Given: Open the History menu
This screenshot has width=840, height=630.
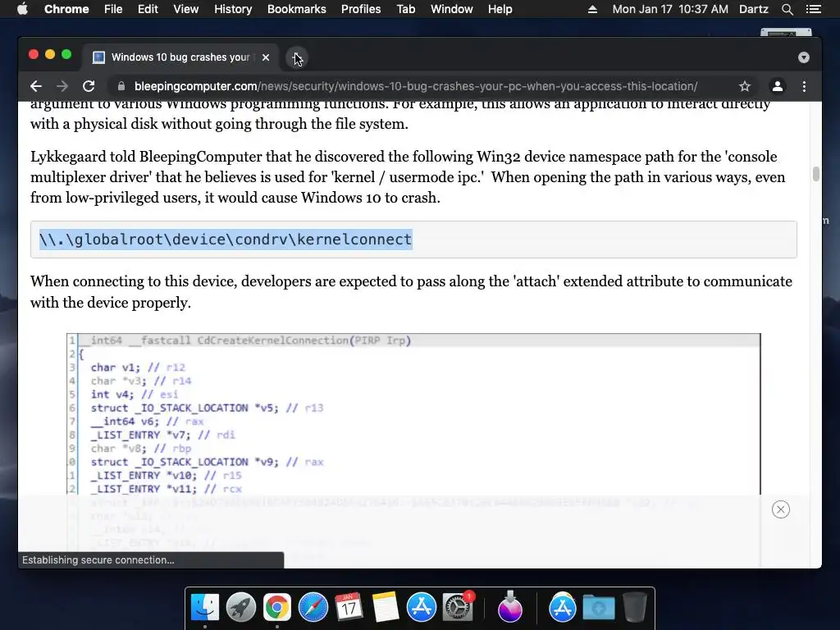Looking at the screenshot, I should click(x=233, y=9).
